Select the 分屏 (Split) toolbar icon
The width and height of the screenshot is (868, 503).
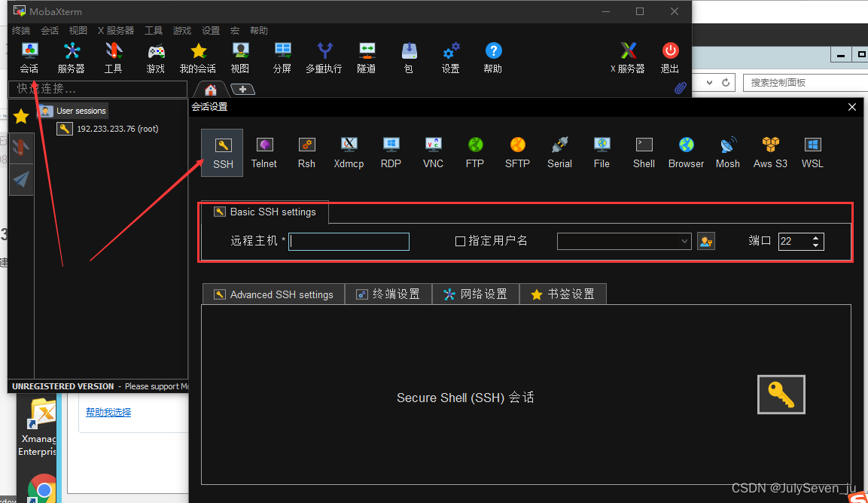click(x=282, y=58)
